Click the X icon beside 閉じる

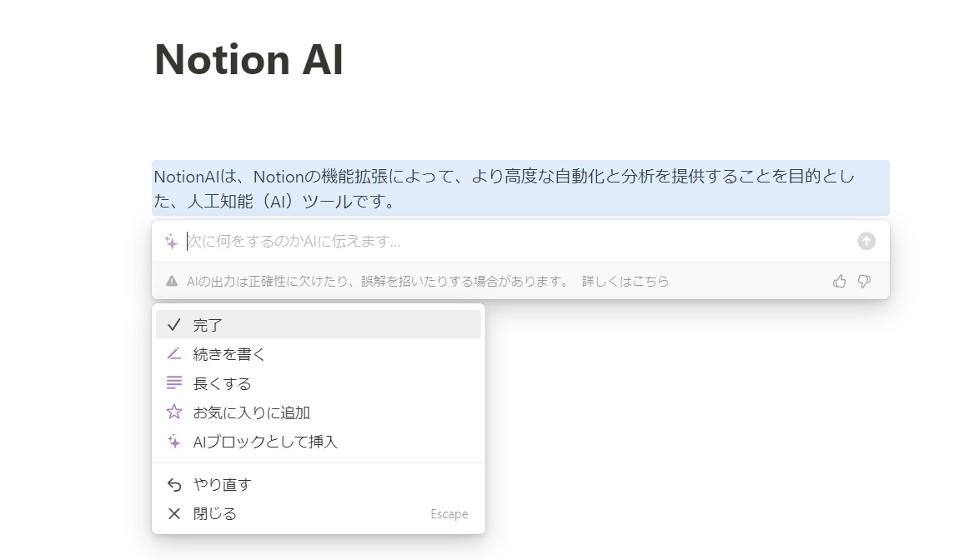coord(174,513)
